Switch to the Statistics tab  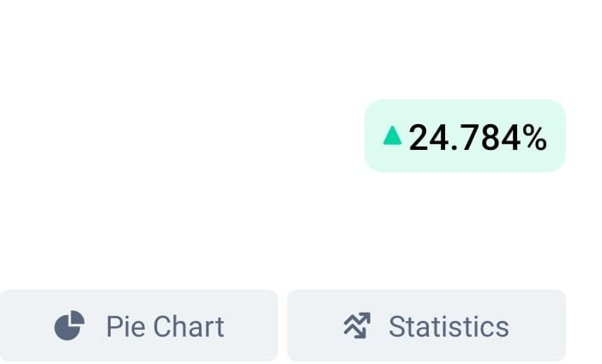pos(426,325)
